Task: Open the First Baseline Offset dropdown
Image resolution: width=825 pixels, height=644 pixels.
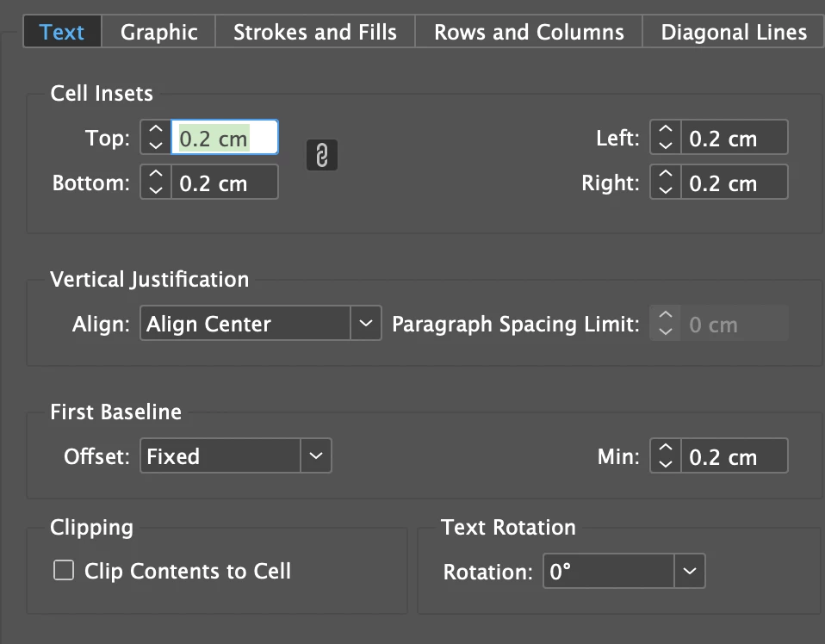Action: (x=315, y=456)
